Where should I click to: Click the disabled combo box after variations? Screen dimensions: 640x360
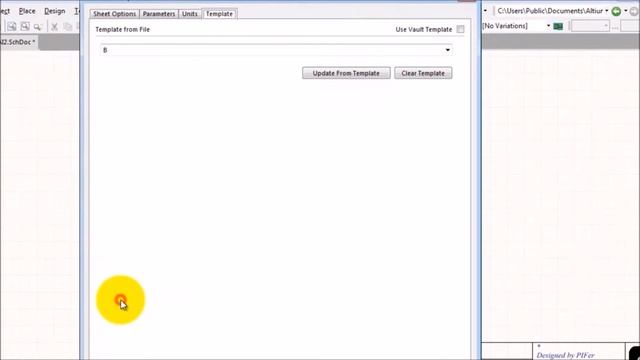tap(590, 26)
